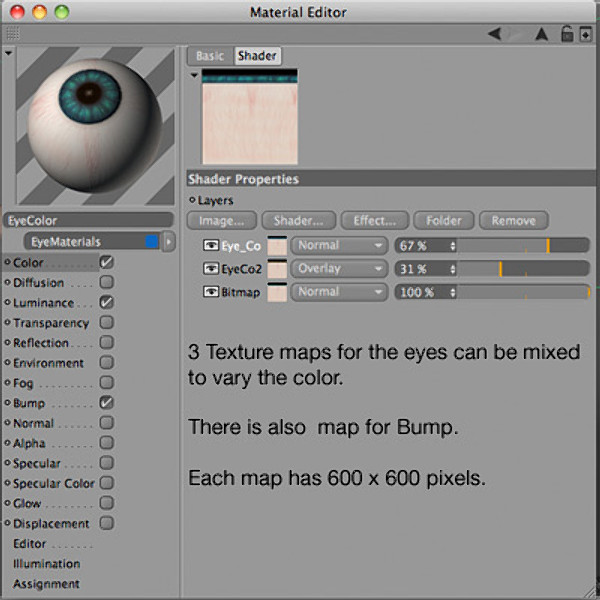Click the window resize grip corner
The height and width of the screenshot is (600, 600).
pyautogui.click(x=592, y=592)
